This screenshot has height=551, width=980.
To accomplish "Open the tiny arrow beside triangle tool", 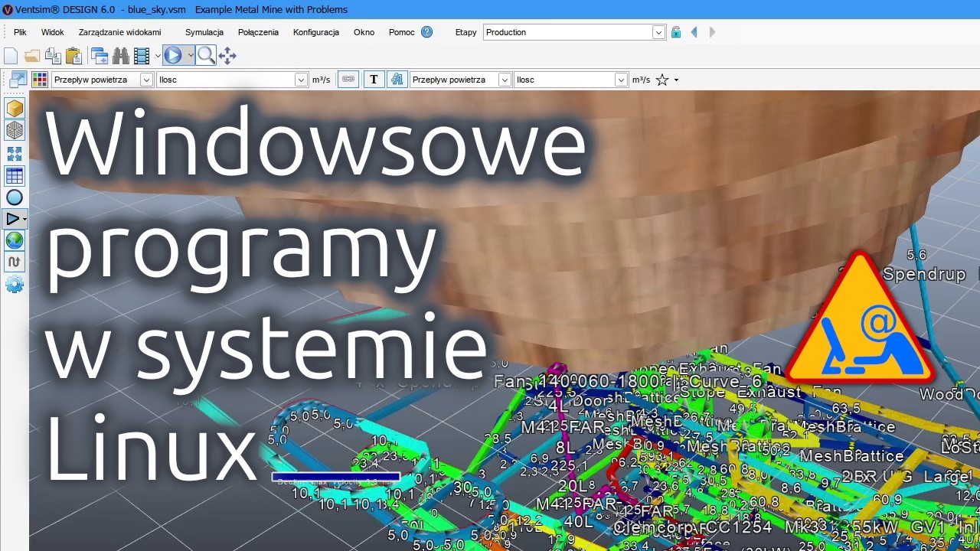I will [25, 220].
